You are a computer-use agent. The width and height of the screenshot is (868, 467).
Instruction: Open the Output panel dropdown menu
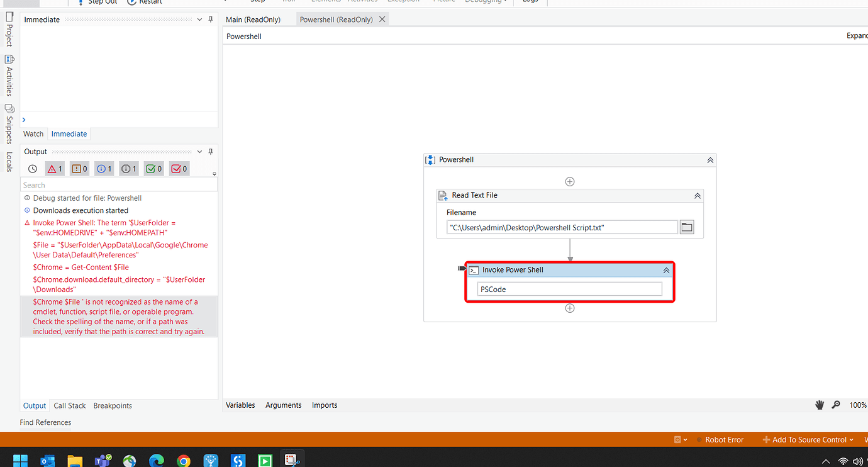(x=199, y=151)
